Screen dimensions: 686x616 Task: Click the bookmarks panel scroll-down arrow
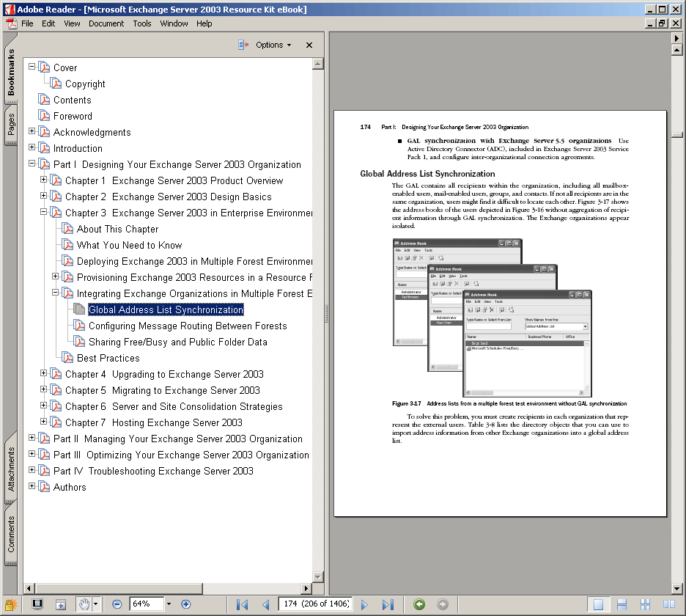pyautogui.click(x=318, y=577)
